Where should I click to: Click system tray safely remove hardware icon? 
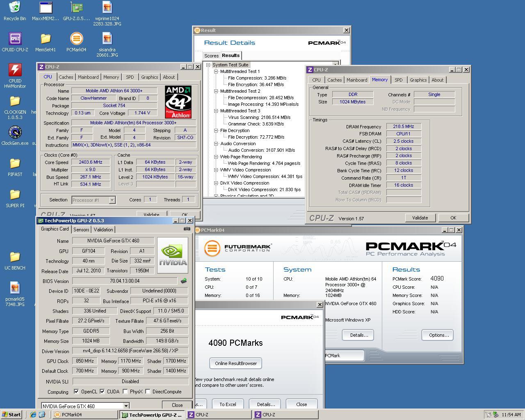[x=495, y=415]
